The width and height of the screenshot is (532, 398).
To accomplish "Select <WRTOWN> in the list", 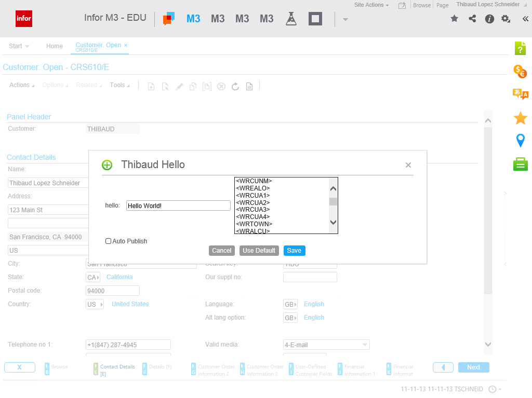I will pyautogui.click(x=255, y=224).
